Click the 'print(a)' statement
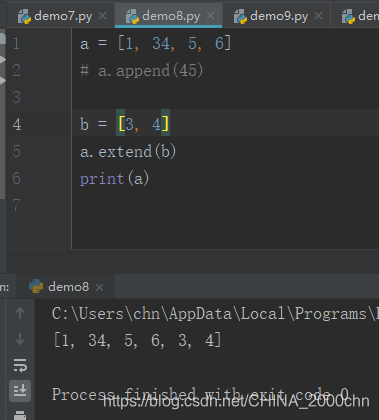The width and height of the screenshot is (379, 420). 114,179
